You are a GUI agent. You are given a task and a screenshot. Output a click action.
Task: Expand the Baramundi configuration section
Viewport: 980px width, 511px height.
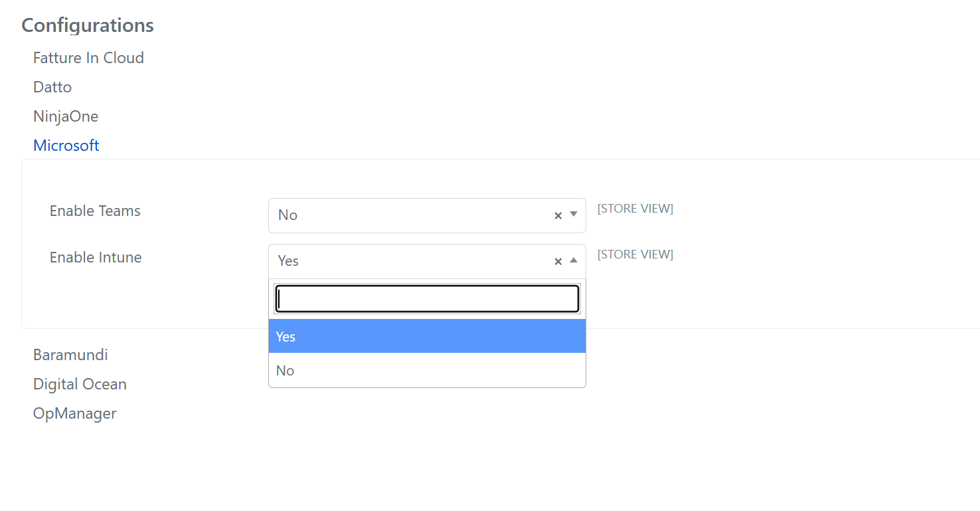click(x=70, y=355)
